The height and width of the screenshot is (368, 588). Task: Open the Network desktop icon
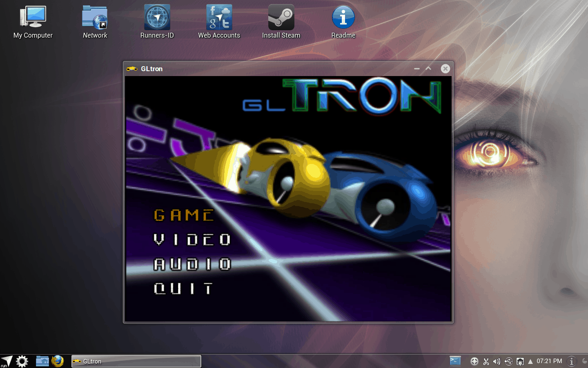(x=95, y=22)
